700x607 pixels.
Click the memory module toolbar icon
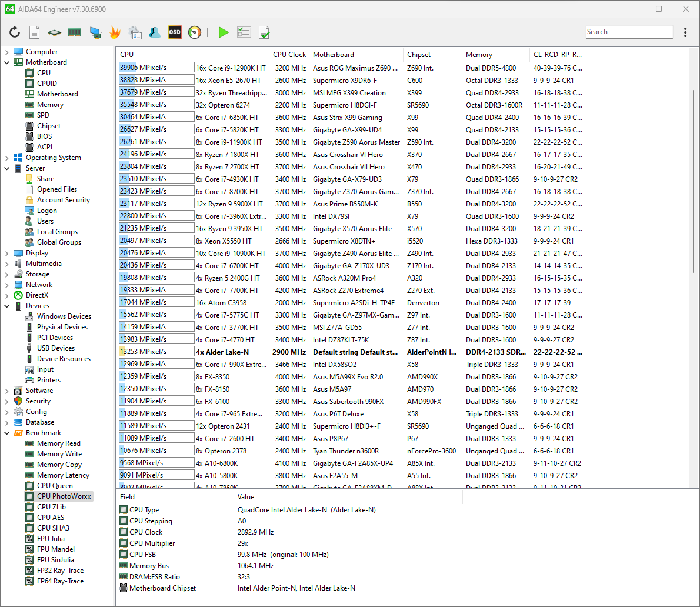75,32
